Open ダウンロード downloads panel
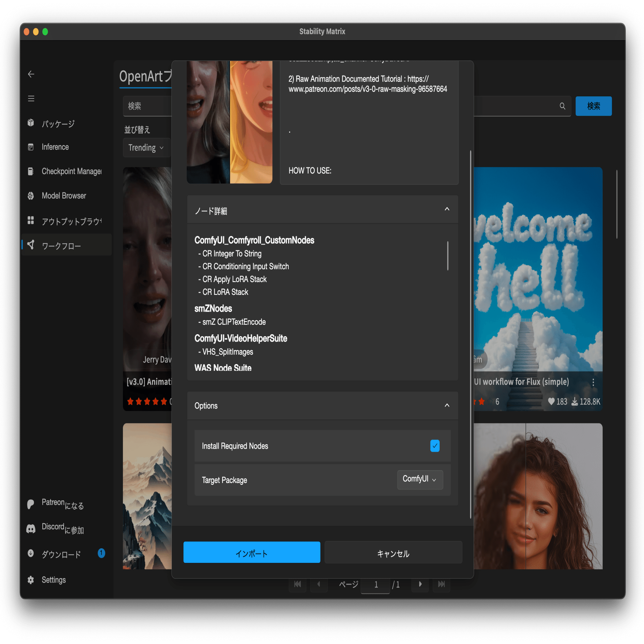Screen dimensions: 644x644 click(x=61, y=554)
